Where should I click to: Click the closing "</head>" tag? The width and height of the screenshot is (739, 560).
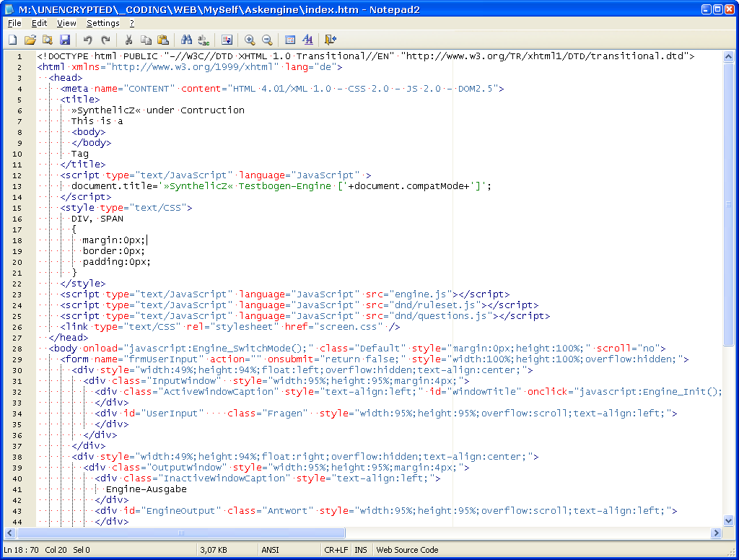click(x=69, y=338)
